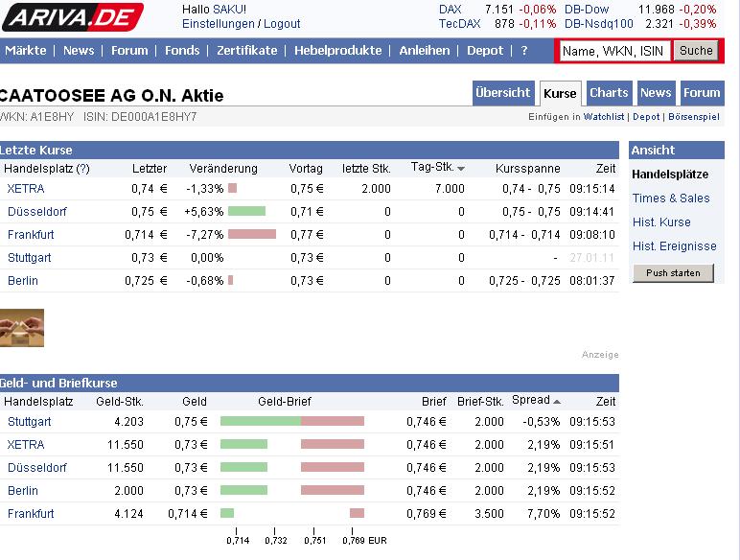Click the help question mark beside Handelsplatz

83,169
